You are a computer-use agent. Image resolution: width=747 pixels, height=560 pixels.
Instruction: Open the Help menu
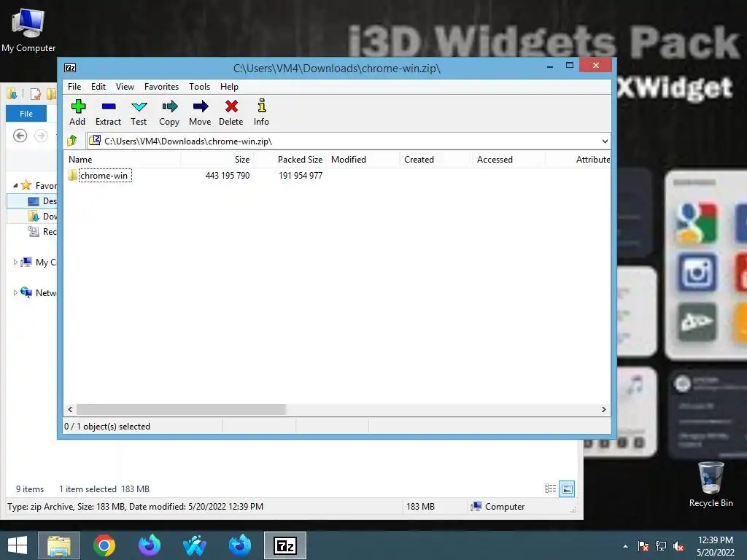pyautogui.click(x=229, y=87)
